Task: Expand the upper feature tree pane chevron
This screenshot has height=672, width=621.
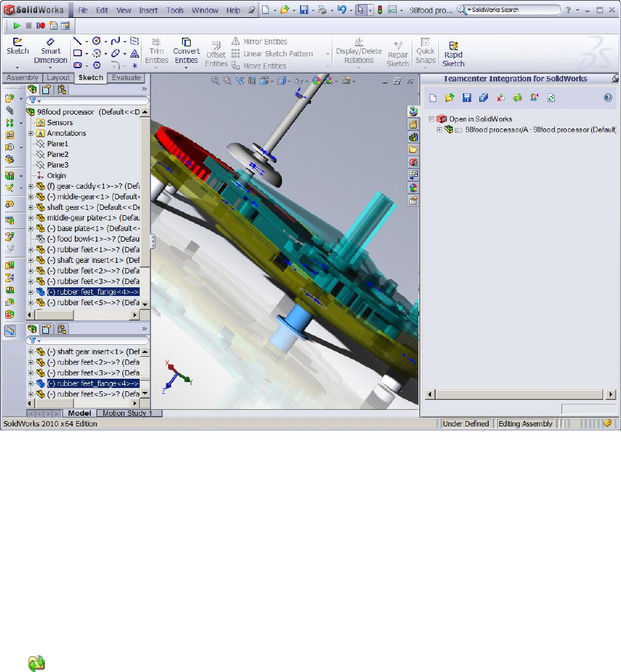Action: pyautogui.click(x=144, y=89)
